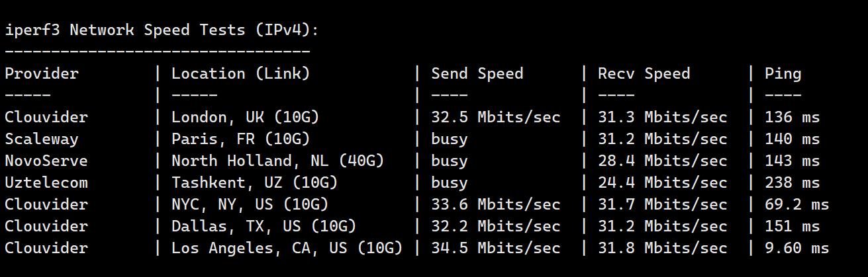
Task: Click the Scaleway provider name
Action: [x=42, y=139]
